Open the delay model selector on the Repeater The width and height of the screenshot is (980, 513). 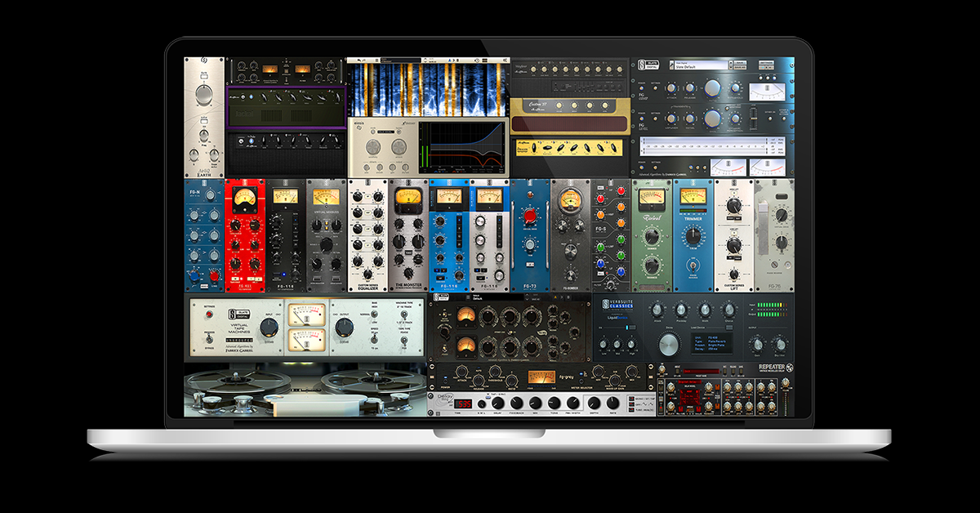click(x=690, y=381)
